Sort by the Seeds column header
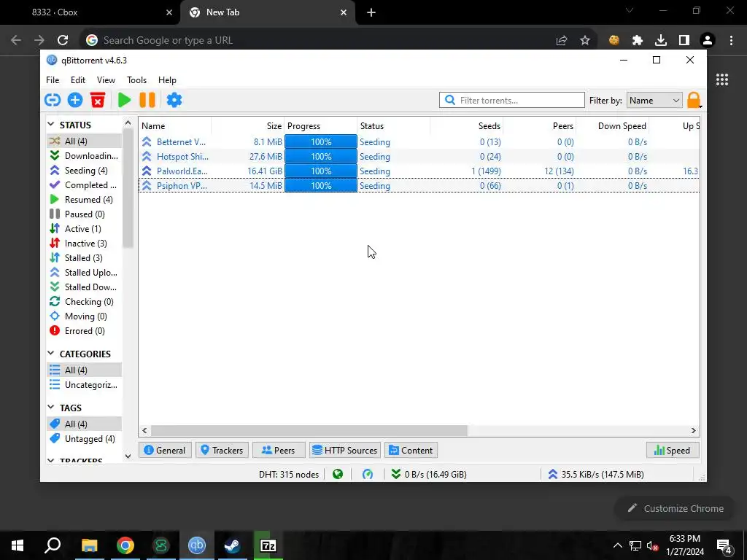The height and width of the screenshot is (560, 747). (466, 125)
